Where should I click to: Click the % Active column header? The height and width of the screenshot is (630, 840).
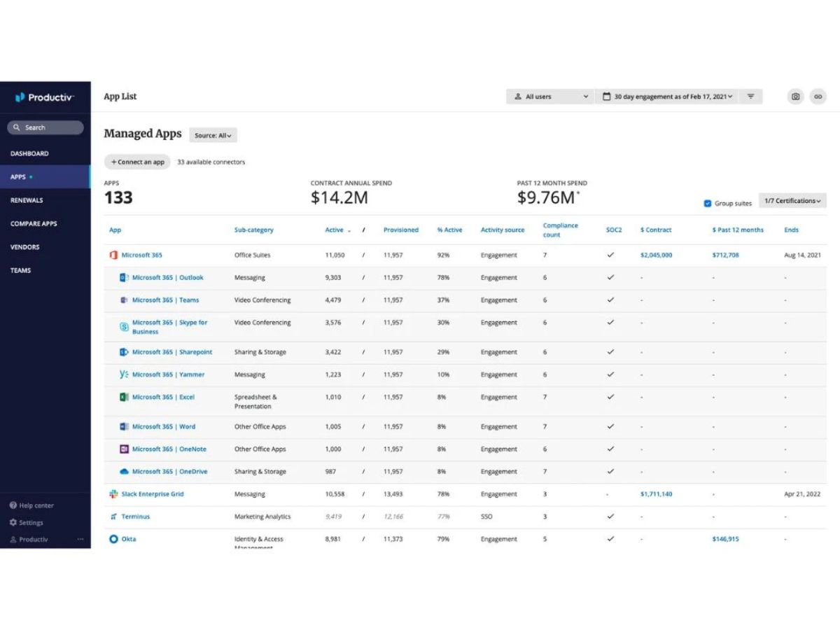click(x=450, y=230)
